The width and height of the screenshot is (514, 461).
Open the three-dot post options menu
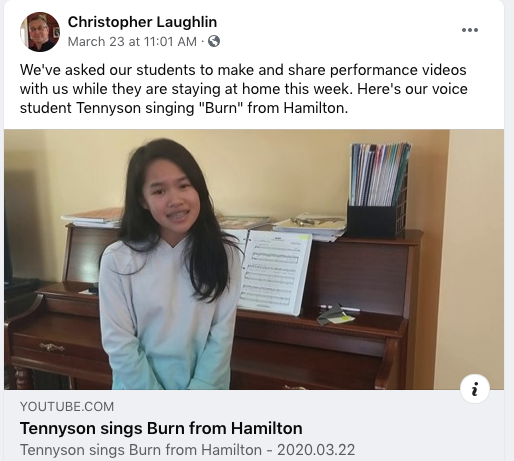pos(470,30)
